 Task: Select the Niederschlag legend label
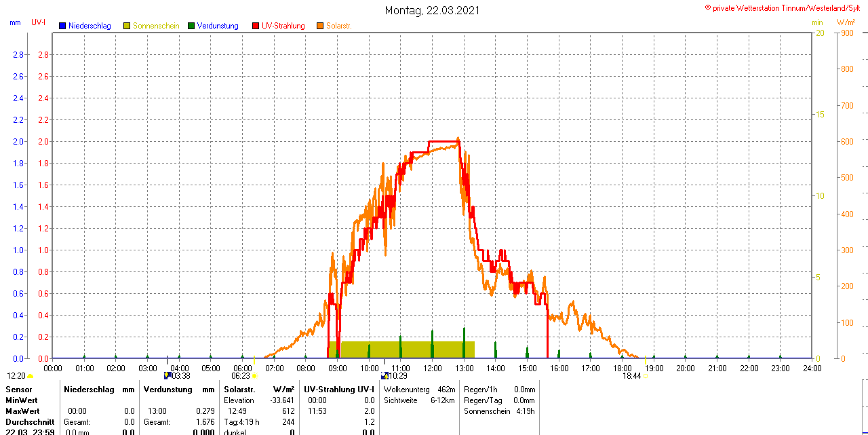click(x=90, y=26)
